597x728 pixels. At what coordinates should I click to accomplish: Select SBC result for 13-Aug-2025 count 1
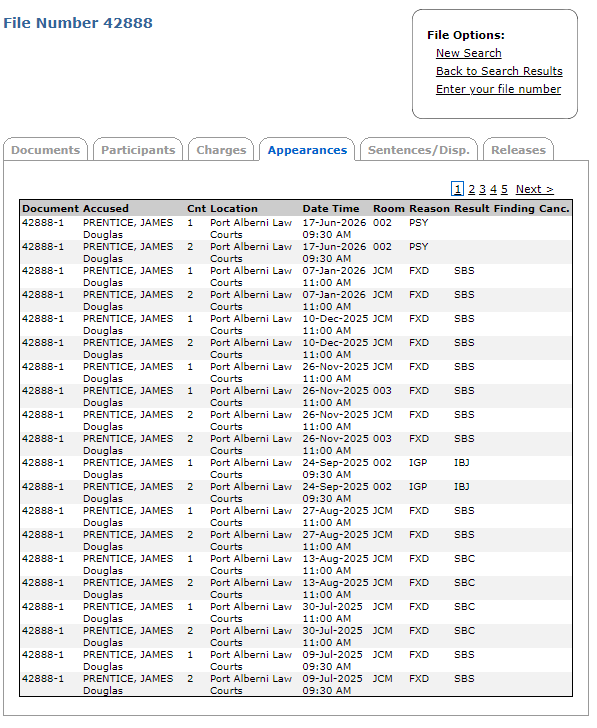click(464, 559)
